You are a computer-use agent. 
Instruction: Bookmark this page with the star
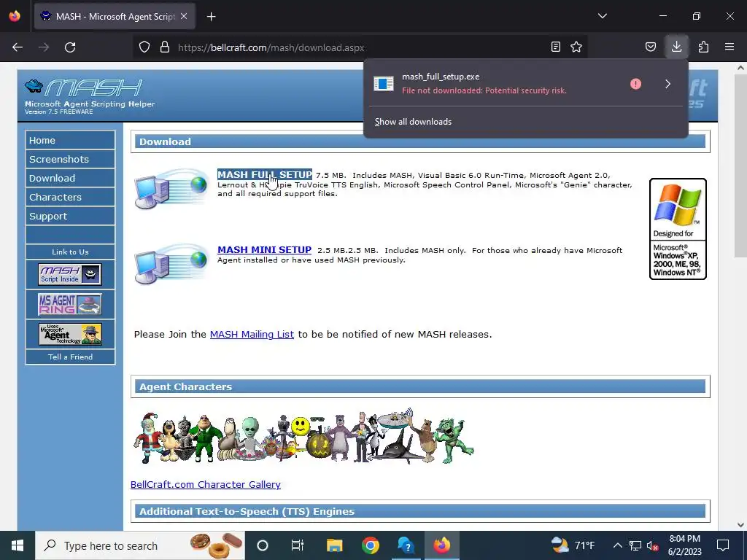(576, 47)
